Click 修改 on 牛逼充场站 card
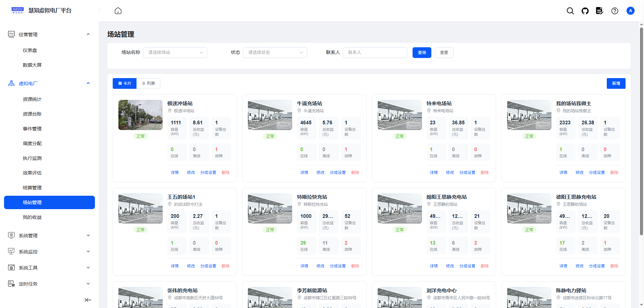The height and width of the screenshot is (308, 644). 320,173
